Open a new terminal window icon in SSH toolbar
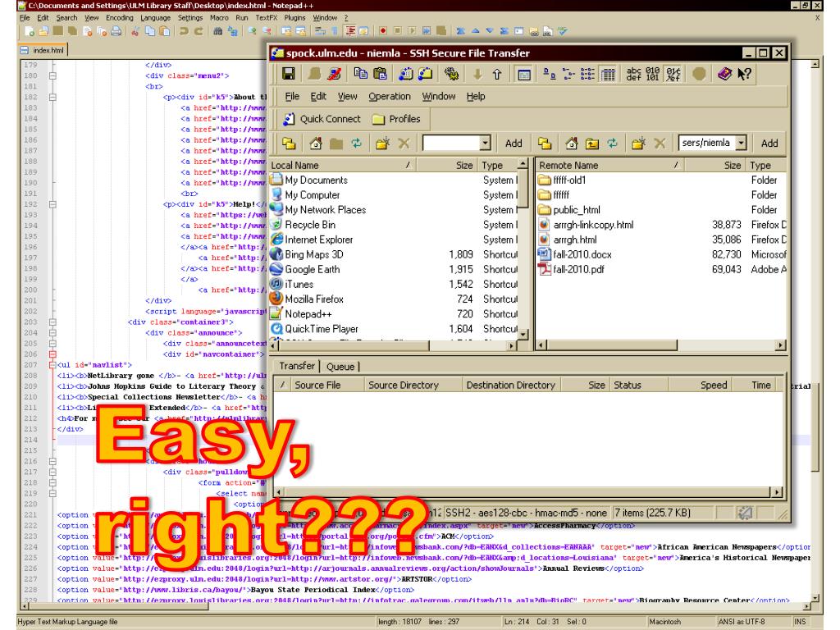Viewport: 840px width, 630px height. click(x=406, y=73)
